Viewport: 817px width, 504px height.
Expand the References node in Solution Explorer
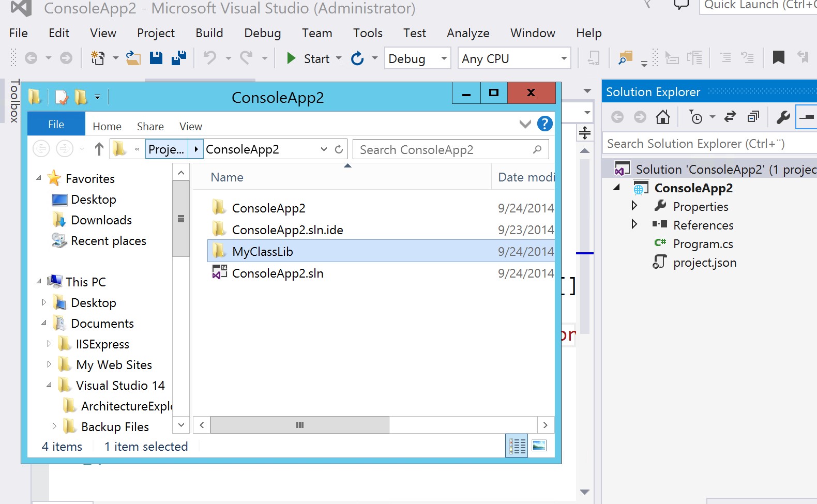pos(634,224)
